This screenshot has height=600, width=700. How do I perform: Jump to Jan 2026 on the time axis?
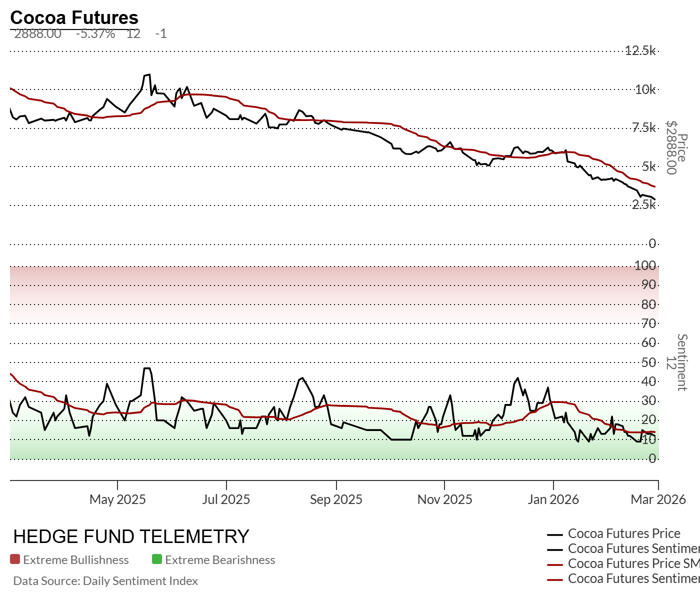click(x=553, y=499)
